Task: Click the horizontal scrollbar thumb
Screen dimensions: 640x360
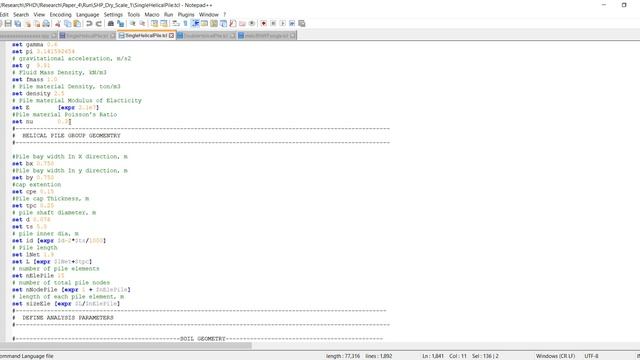Action: tap(126, 346)
